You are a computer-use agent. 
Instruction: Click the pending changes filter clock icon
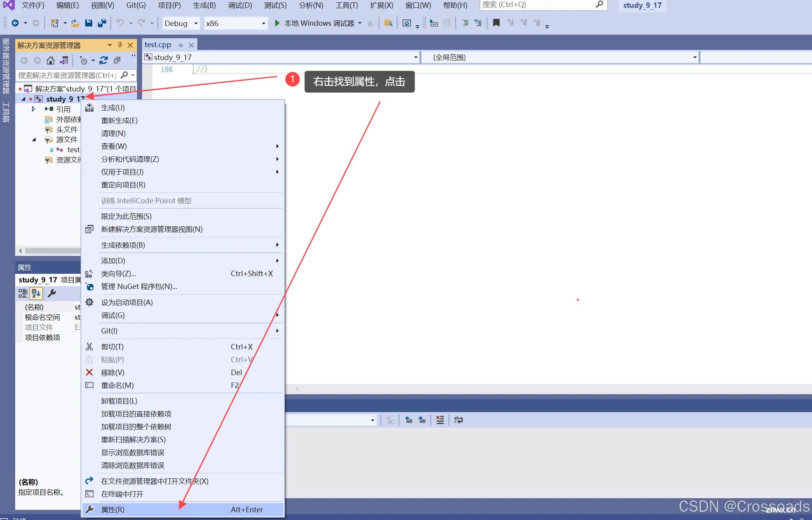[x=83, y=60]
